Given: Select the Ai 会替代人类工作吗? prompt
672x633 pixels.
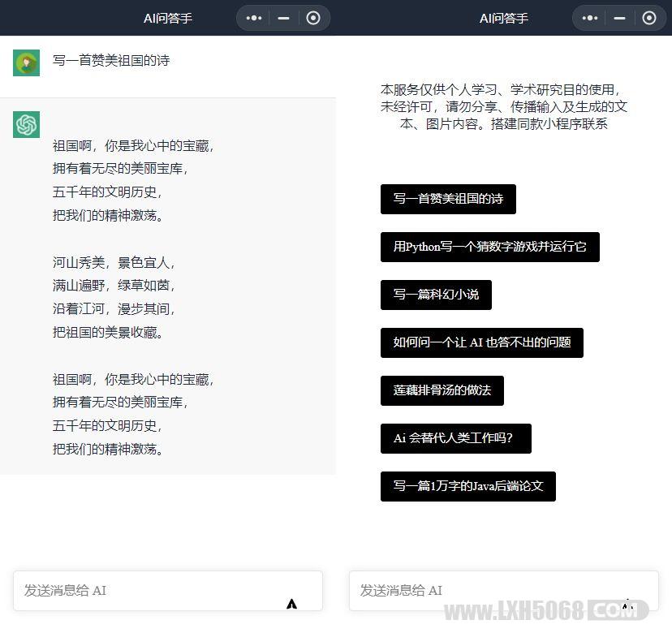Looking at the screenshot, I should tap(456, 438).
